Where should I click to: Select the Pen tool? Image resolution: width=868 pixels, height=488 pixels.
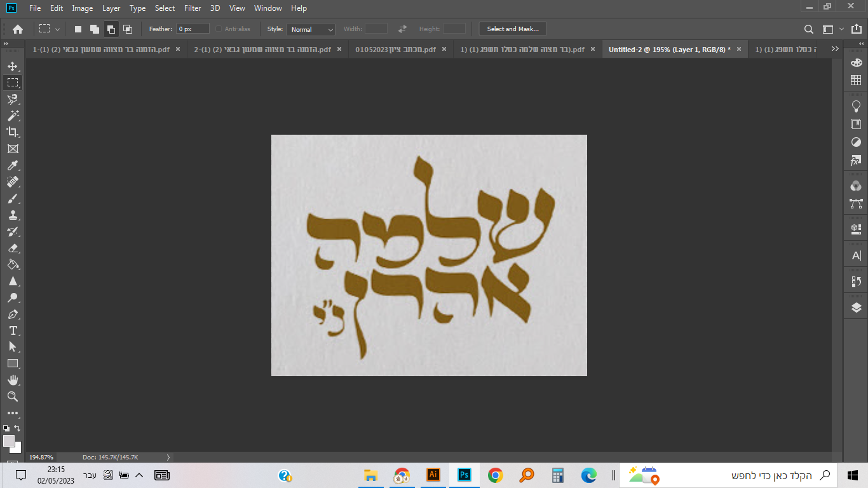(x=13, y=314)
